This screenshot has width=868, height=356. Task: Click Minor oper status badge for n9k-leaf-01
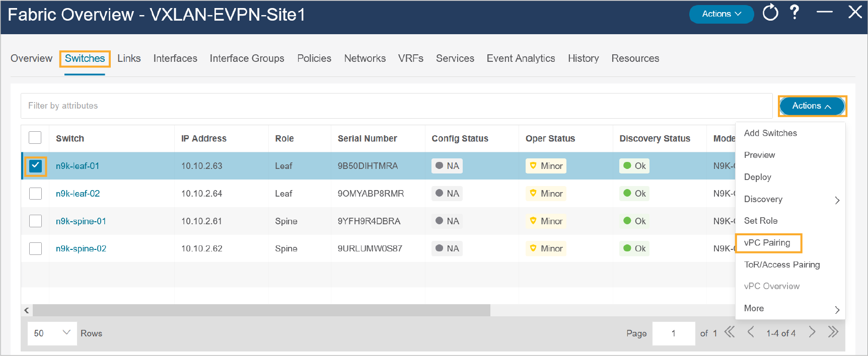546,166
